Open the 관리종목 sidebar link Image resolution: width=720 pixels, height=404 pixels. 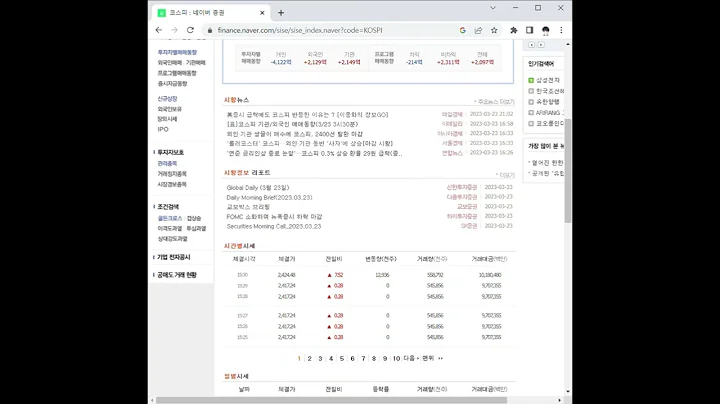167,163
